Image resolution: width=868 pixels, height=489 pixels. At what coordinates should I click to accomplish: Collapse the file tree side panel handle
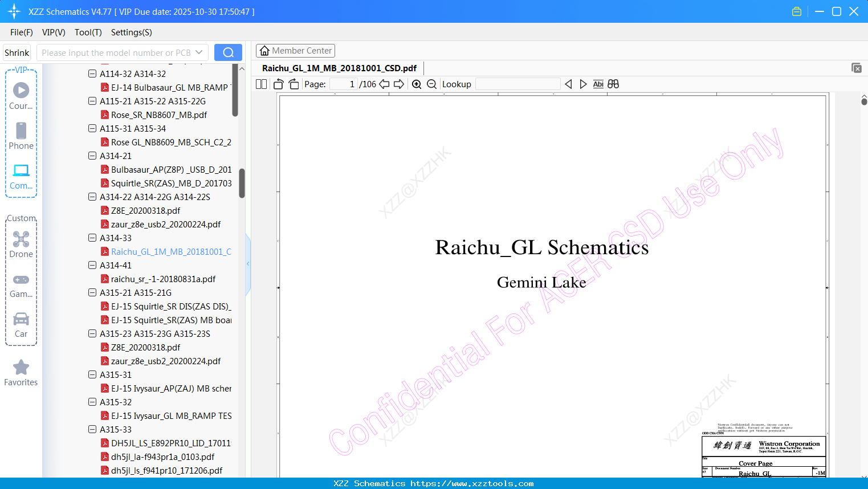point(248,264)
